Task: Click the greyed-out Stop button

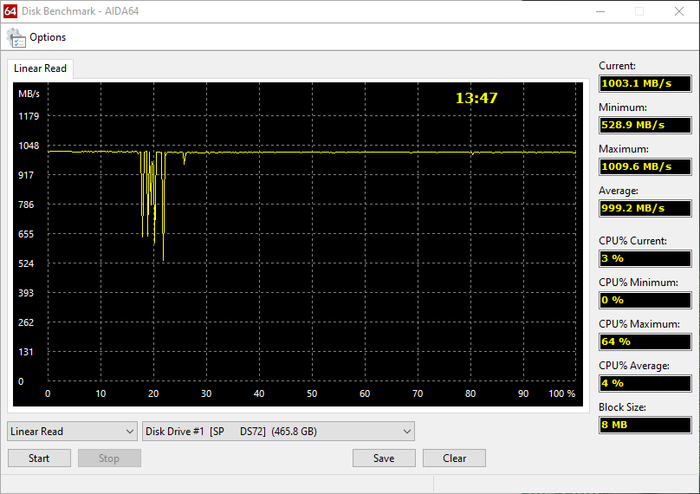Action: (109, 458)
